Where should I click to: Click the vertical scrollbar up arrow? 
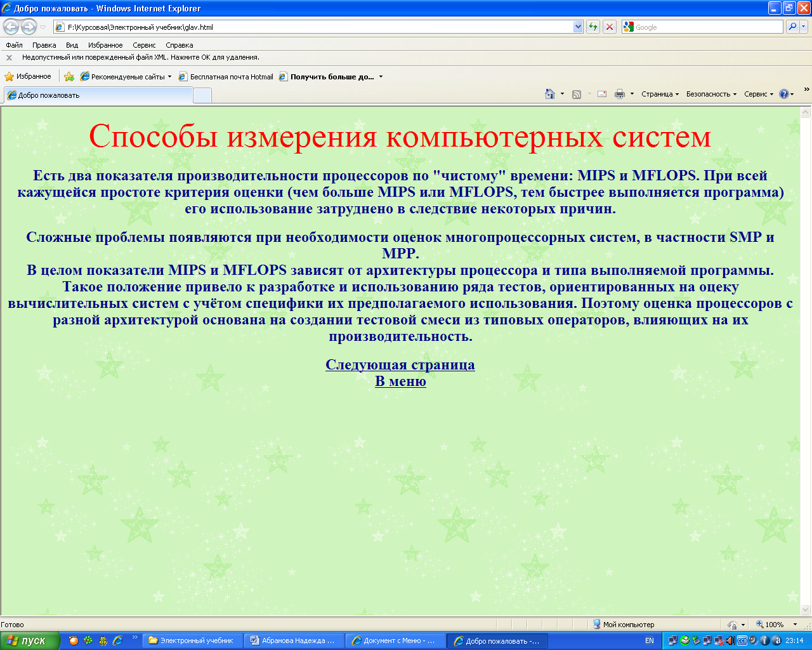coord(806,112)
